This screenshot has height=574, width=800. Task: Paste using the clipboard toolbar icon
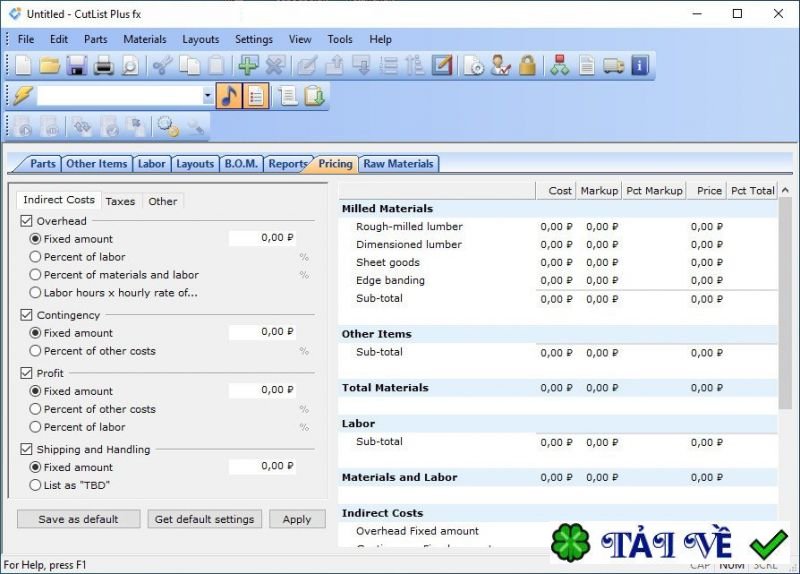tap(216, 66)
